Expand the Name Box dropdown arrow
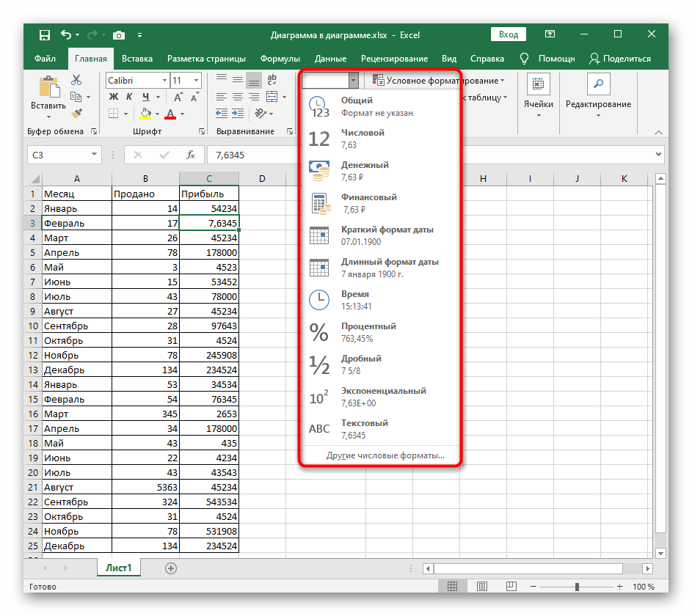The width and height of the screenshot is (692, 616). click(x=94, y=155)
